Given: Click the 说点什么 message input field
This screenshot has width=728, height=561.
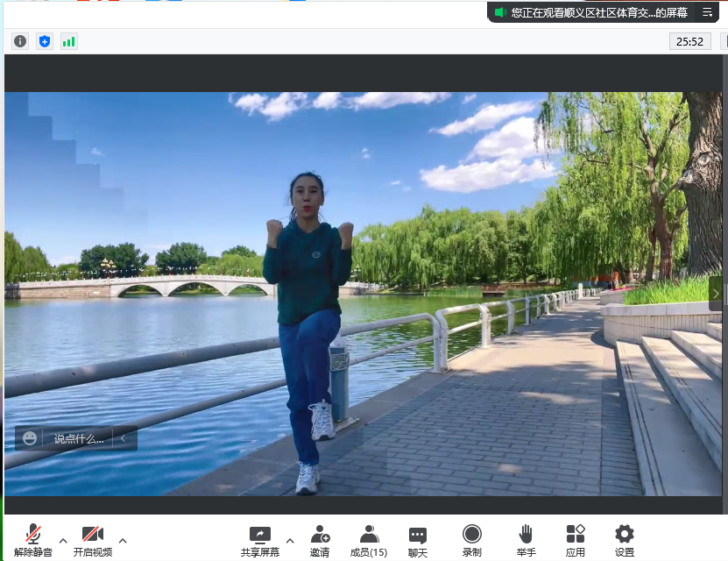Looking at the screenshot, I should click(81, 438).
